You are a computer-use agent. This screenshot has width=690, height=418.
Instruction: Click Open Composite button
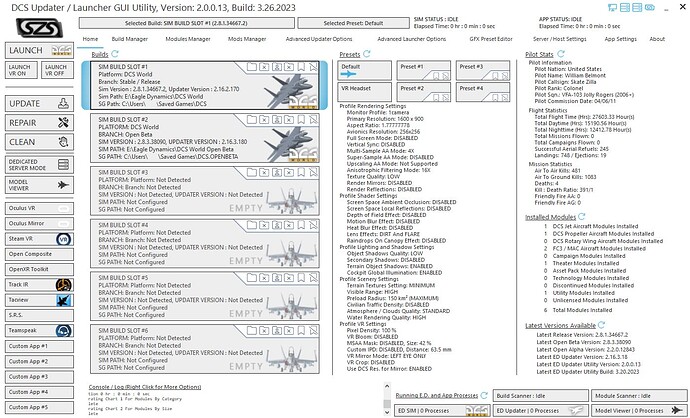[x=39, y=254]
